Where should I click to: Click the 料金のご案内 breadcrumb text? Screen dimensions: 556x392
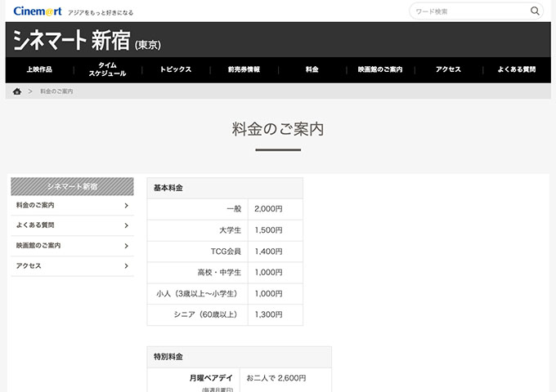[x=56, y=91]
